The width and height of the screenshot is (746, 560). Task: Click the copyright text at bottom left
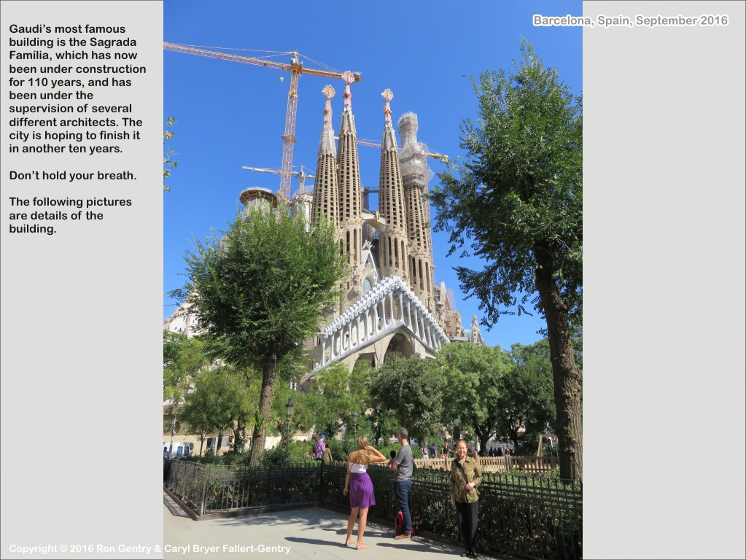149,548
